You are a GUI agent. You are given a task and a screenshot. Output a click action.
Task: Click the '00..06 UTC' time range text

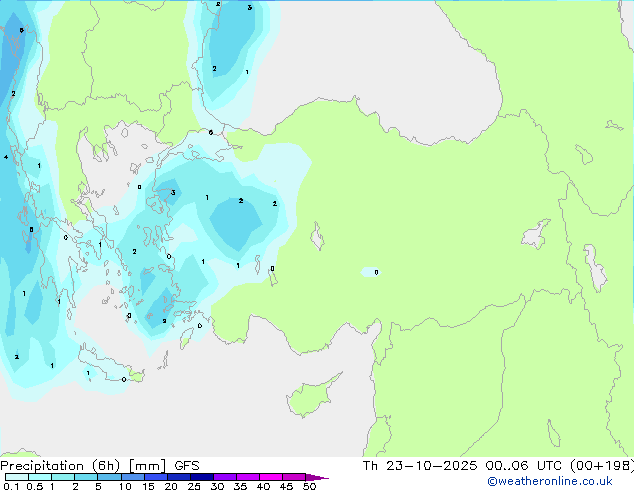click(523, 466)
